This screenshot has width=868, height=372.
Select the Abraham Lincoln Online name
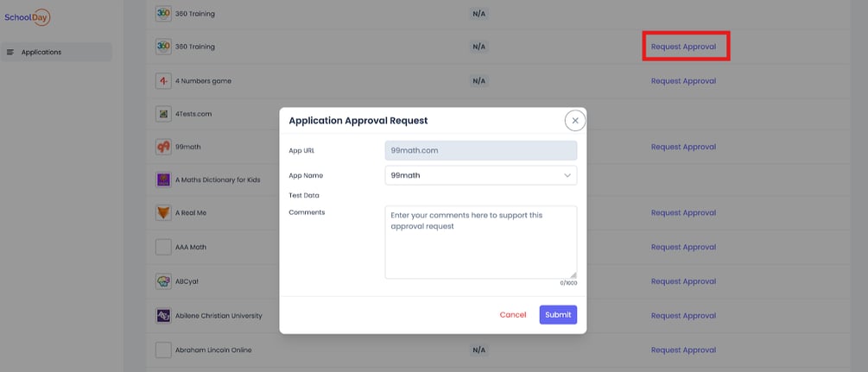[213, 350]
